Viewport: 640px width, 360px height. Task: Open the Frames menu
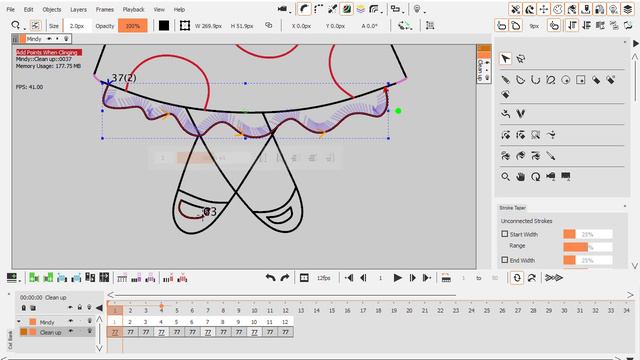click(x=105, y=9)
